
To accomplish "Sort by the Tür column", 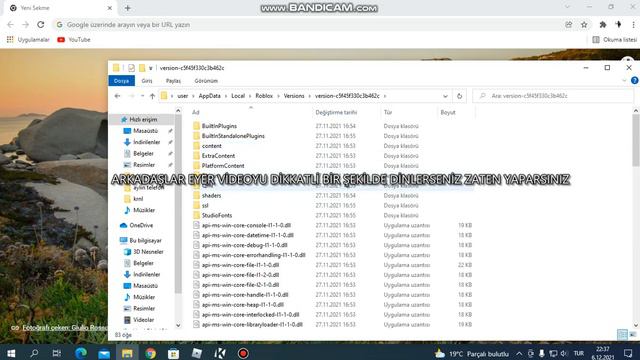I will (388, 112).
